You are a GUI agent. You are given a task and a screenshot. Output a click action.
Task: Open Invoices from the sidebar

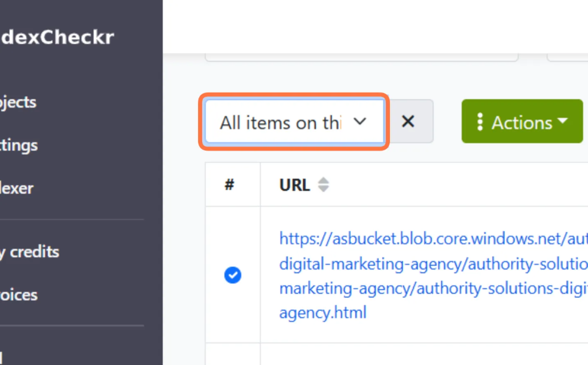[19, 295]
